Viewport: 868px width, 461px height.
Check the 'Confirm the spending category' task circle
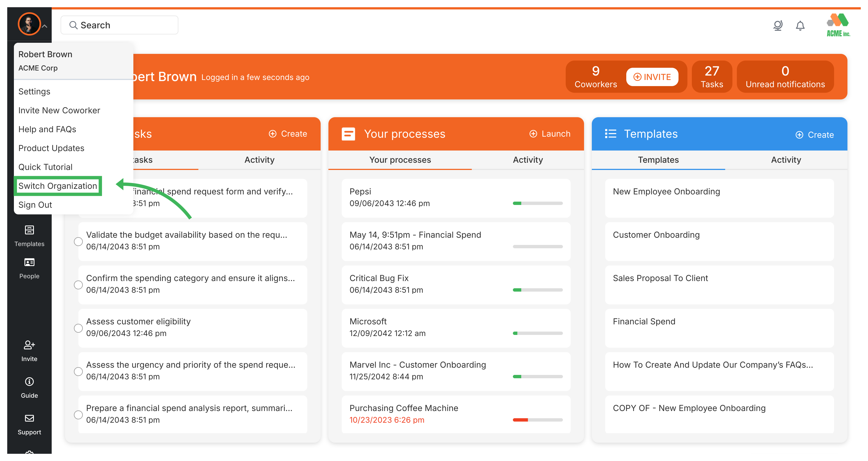(79, 285)
